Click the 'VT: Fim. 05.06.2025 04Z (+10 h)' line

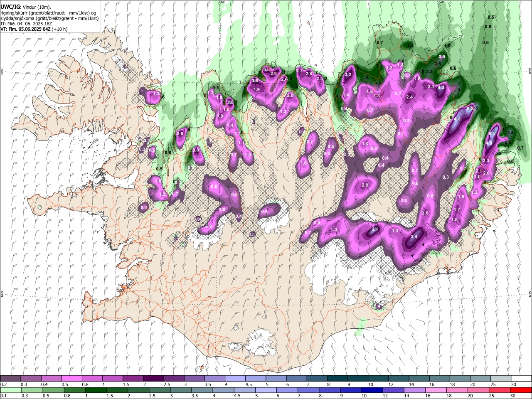pos(34,29)
